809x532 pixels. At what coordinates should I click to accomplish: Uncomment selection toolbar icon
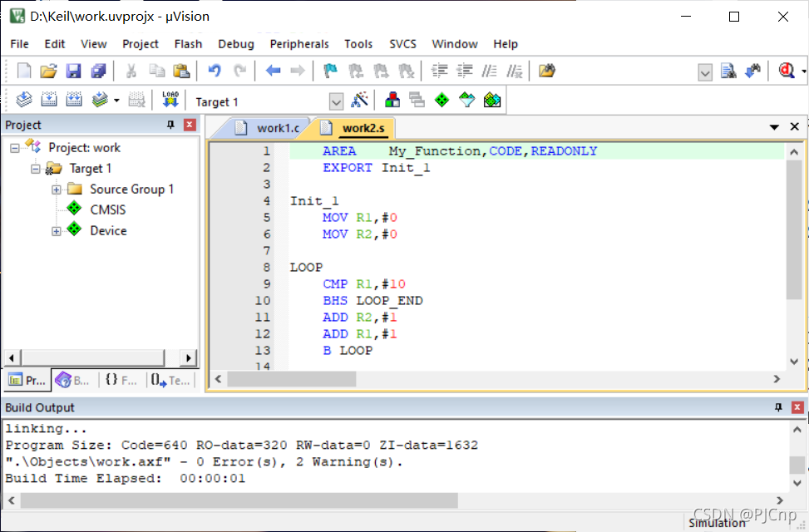coord(515,71)
